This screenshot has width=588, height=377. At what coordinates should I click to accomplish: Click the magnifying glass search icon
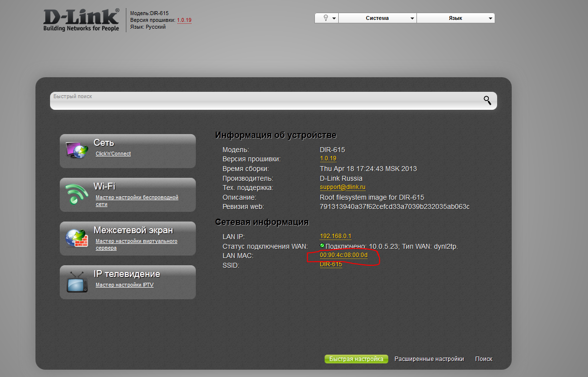[x=487, y=101]
